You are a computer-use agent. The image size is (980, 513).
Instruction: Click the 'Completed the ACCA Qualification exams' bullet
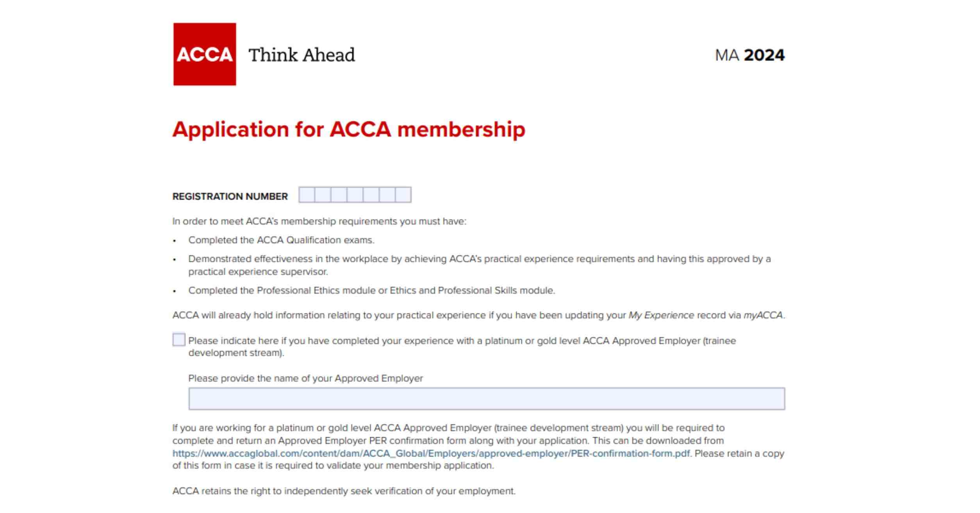[281, 240]
